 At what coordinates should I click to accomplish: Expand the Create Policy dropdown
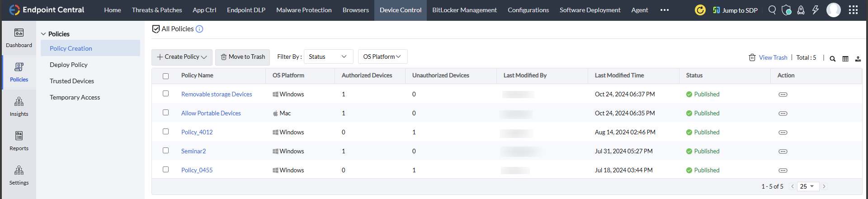182,57
